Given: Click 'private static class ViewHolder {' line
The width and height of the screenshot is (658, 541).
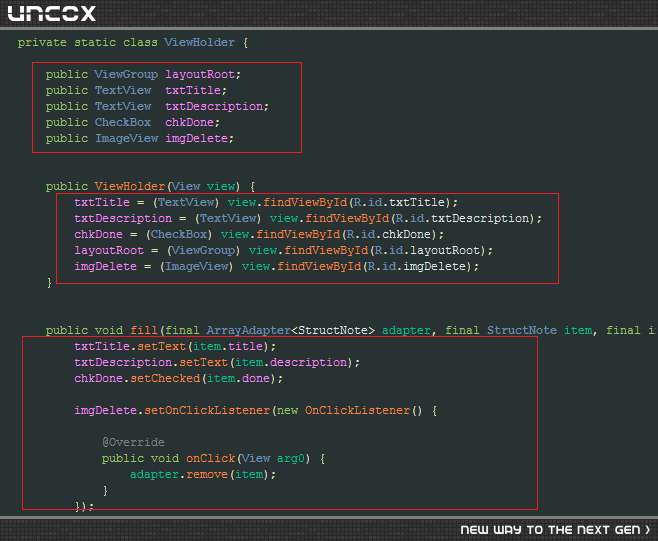Looking at the screenshot, I should 133,42.
